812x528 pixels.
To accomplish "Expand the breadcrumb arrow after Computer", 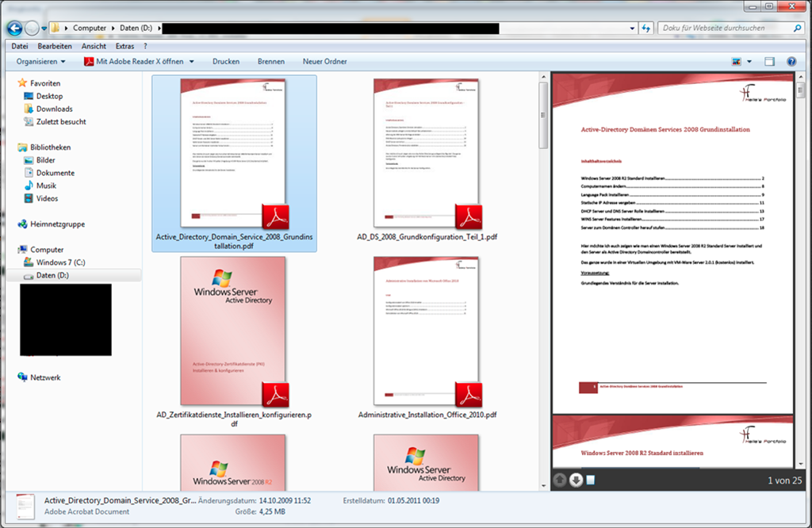I will coord(113,28).
